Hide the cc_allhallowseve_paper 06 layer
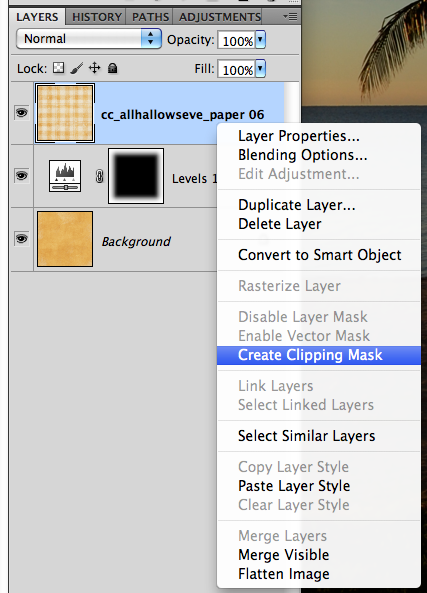Viewport: 427px width, 593px height. click(x=22, y=113)
